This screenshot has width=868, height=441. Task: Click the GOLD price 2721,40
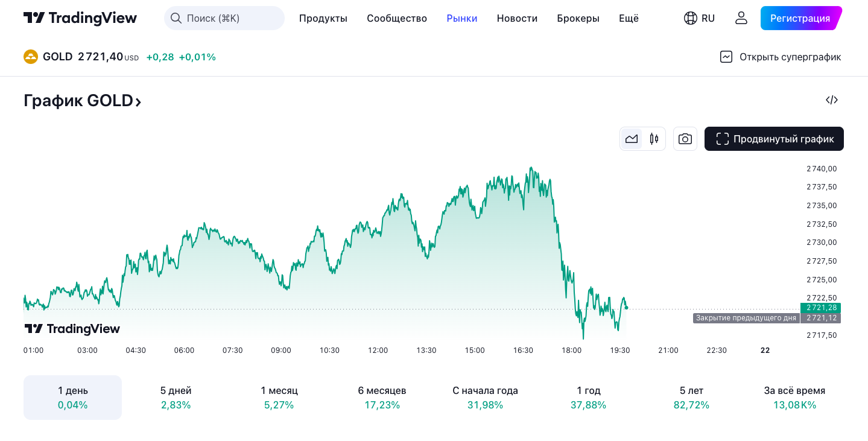(x=100, y=57)
